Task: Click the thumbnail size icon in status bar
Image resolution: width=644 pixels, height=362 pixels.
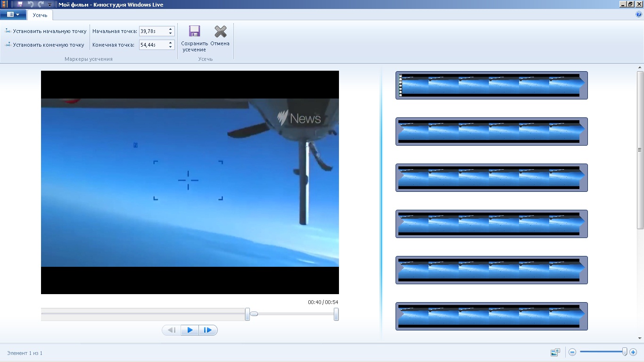Action: coord(555,352)
